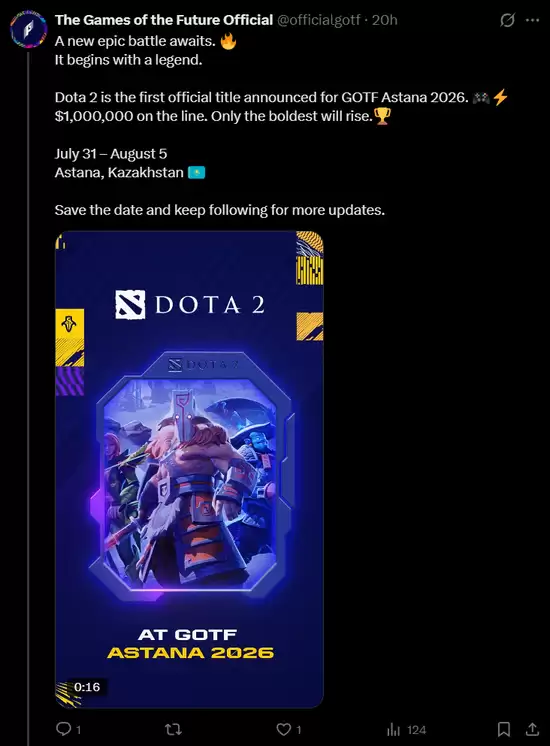
Task: Click the 124 views count
Action: click(x=416, y=730)
